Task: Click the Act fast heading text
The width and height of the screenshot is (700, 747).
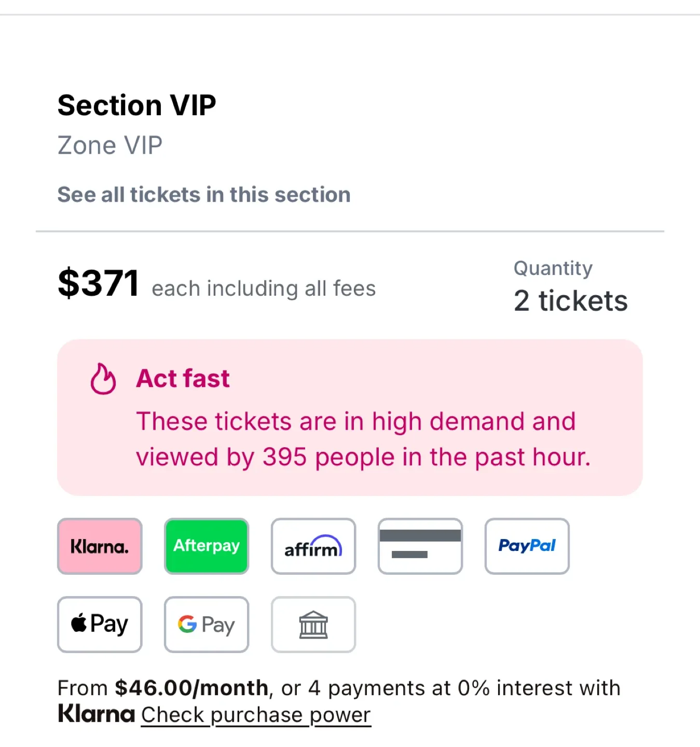Action: [x=183, y=379]
